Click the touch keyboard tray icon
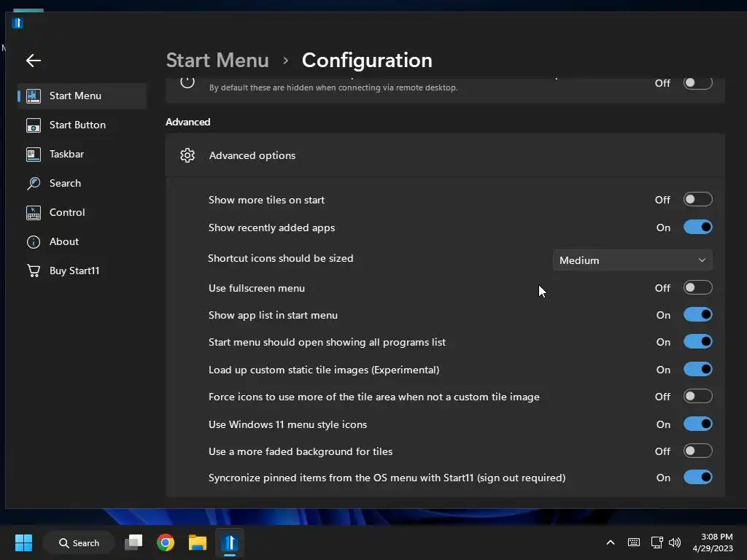The height and width of the screenshot is (560, 747). click(634, 542)
